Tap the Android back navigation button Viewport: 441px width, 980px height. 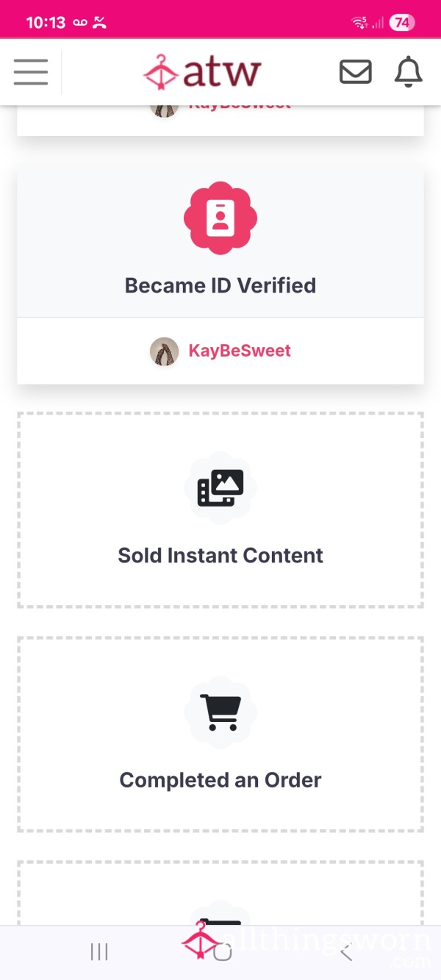point(346,953)
